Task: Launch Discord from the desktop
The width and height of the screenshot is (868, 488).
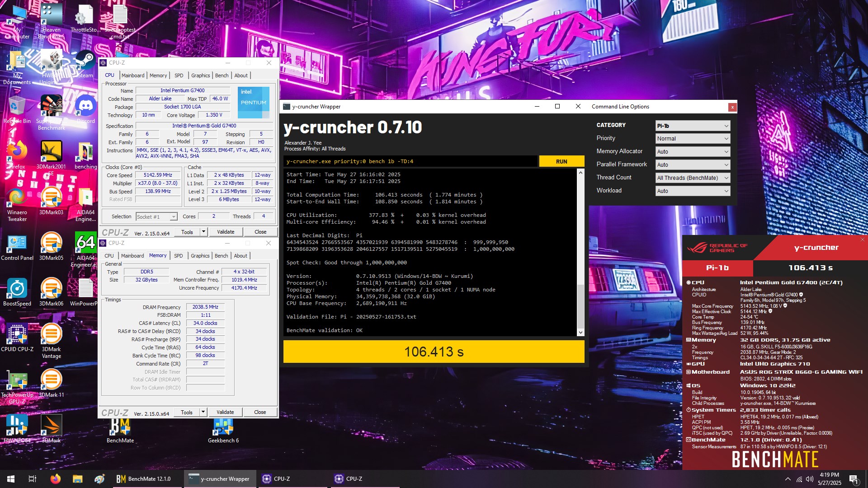Action: (85, 109)
